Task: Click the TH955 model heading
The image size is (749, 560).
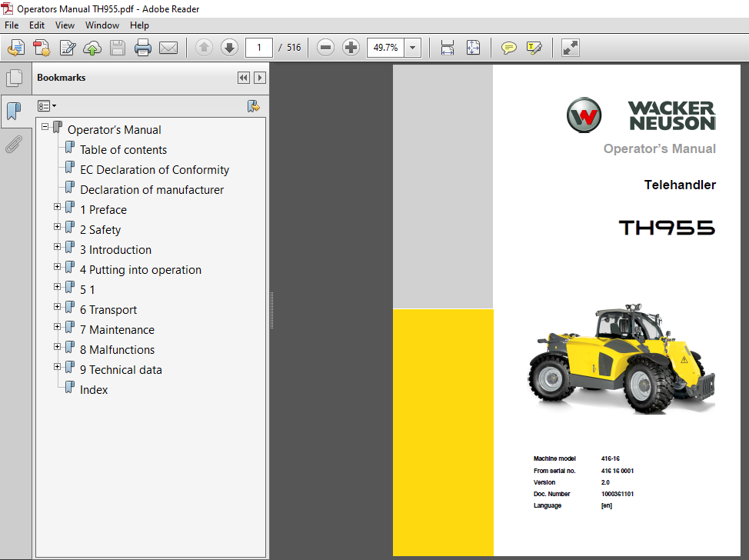Action: [667, 228]
